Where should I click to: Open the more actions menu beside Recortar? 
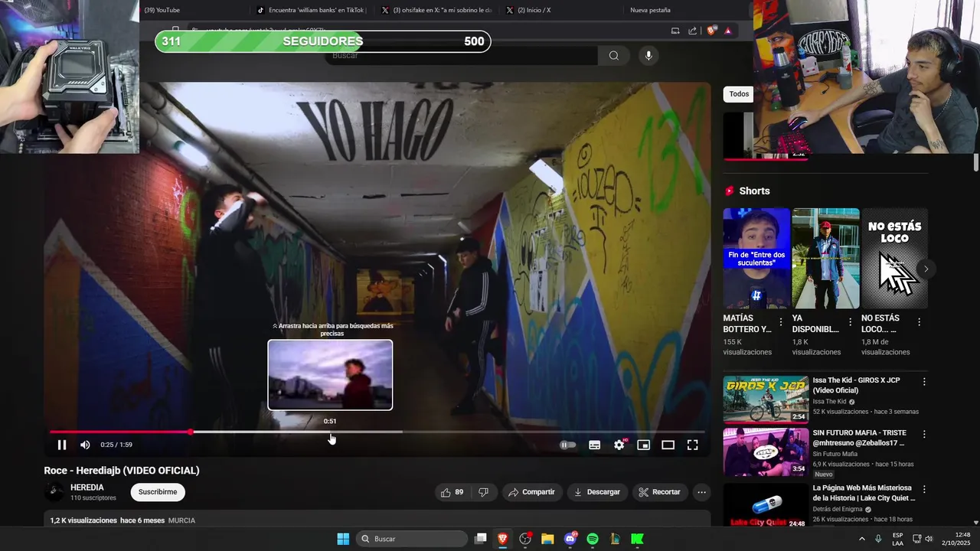(701, 492)
